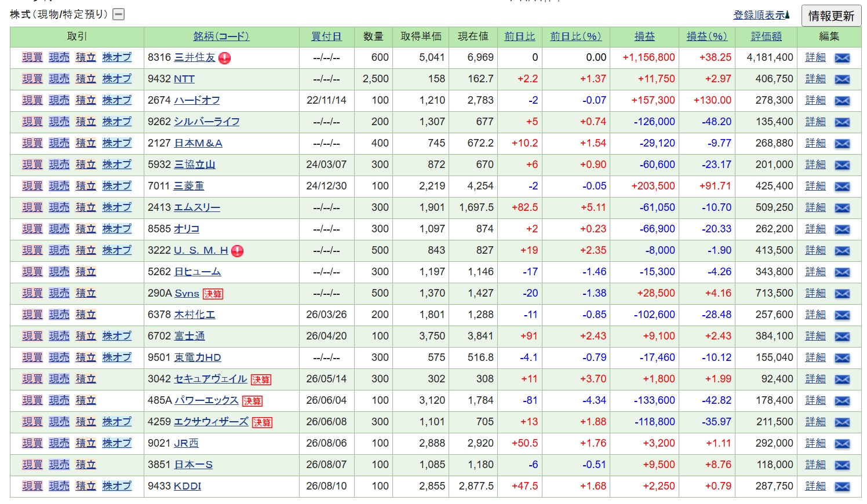
Task: Click the envelope icon in the 三菱重 row
Action: coord(842,187)
